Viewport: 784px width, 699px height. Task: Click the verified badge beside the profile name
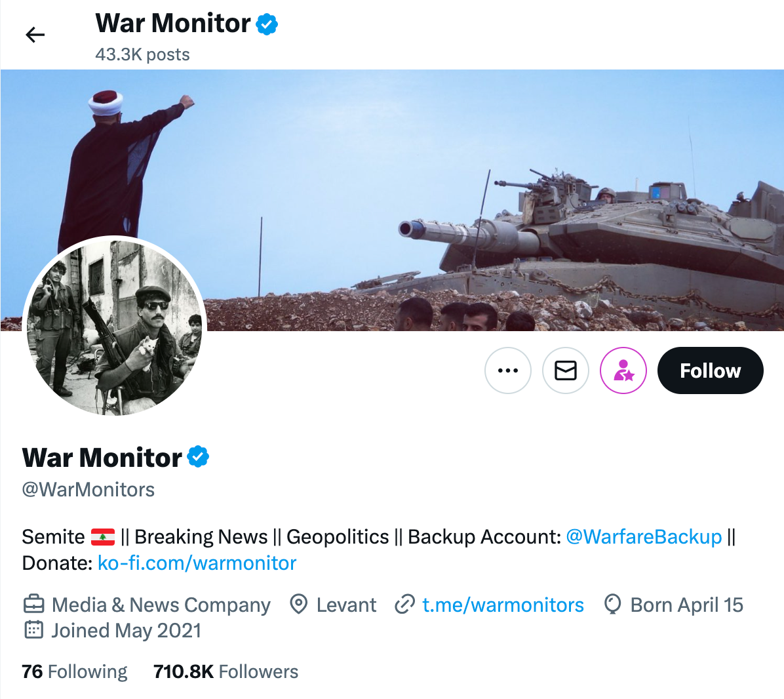click(198, 456)
